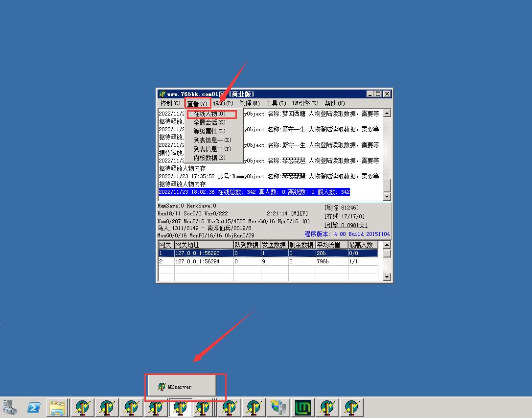This screenshot has width=532, height=418.
Task: Click the gateway table scrollbar down arrow
Action: (x=387, y=277)
